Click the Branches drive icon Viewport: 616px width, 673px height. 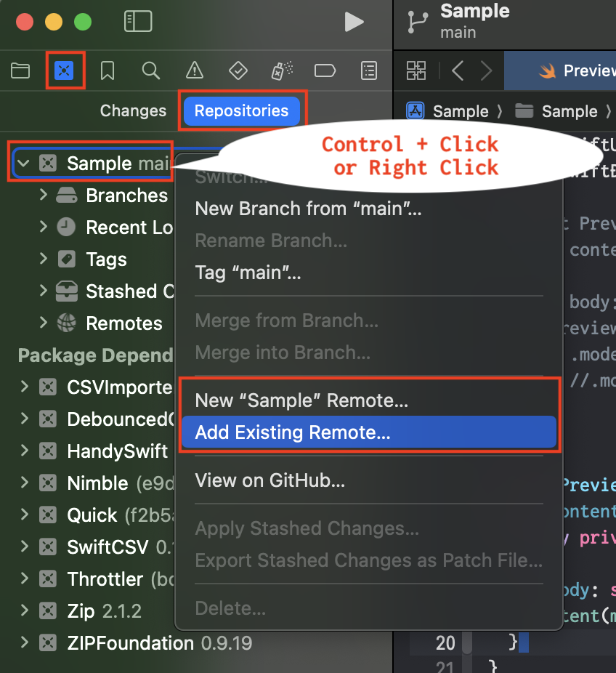click(67, 196)
